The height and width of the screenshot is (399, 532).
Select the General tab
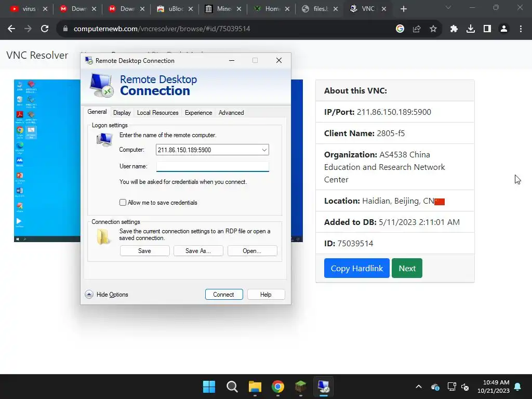[x=97, y=112]
